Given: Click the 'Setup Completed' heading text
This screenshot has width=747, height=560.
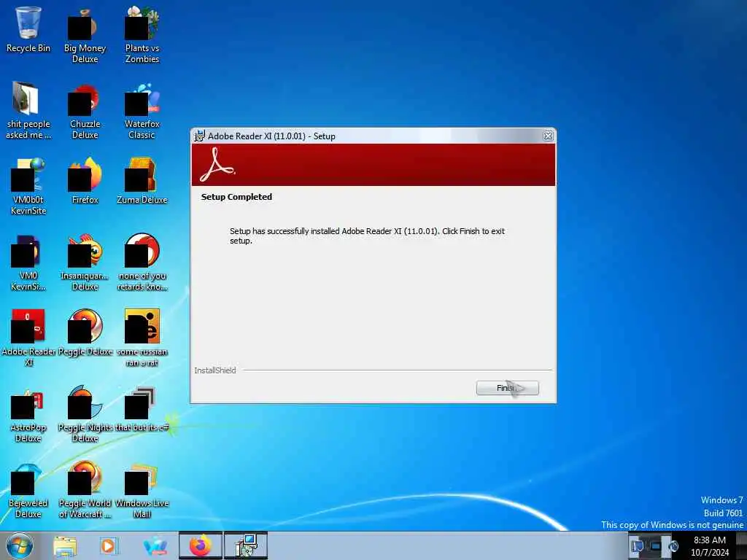Looking at the screenshot, I should point(236,197).
